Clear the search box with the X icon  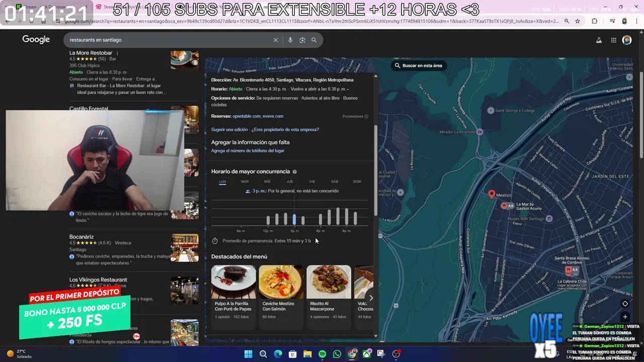pyautogui.click(x=275, y=40)
